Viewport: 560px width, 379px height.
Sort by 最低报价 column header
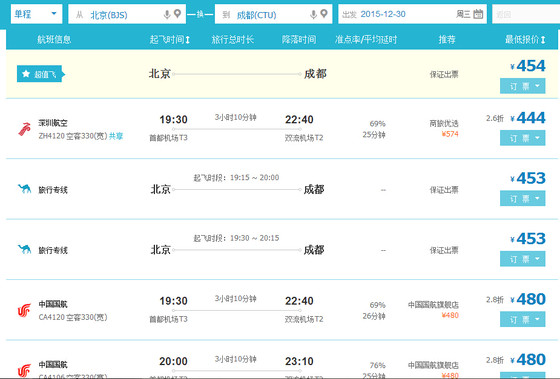[525, 39]
